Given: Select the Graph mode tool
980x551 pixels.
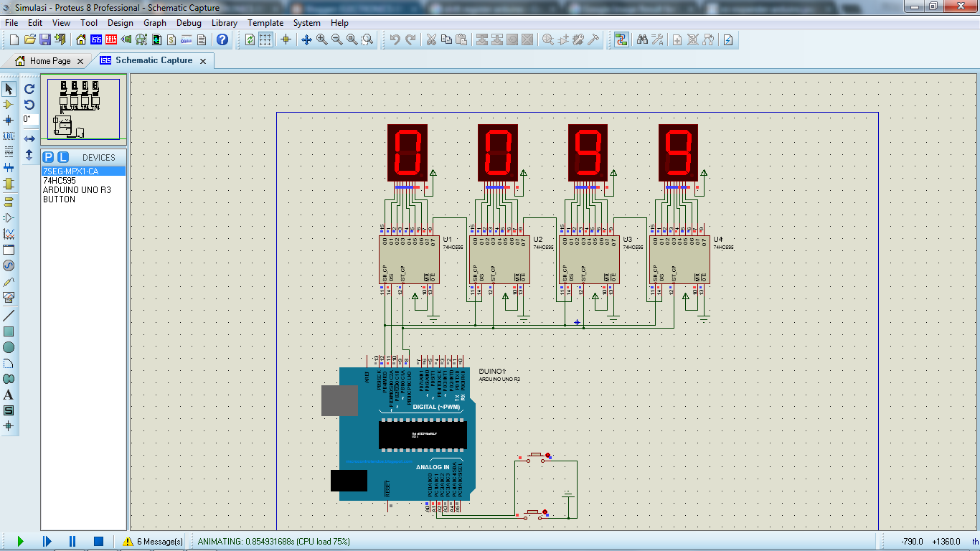Looking at the screenshot, I should pos(9,233).
